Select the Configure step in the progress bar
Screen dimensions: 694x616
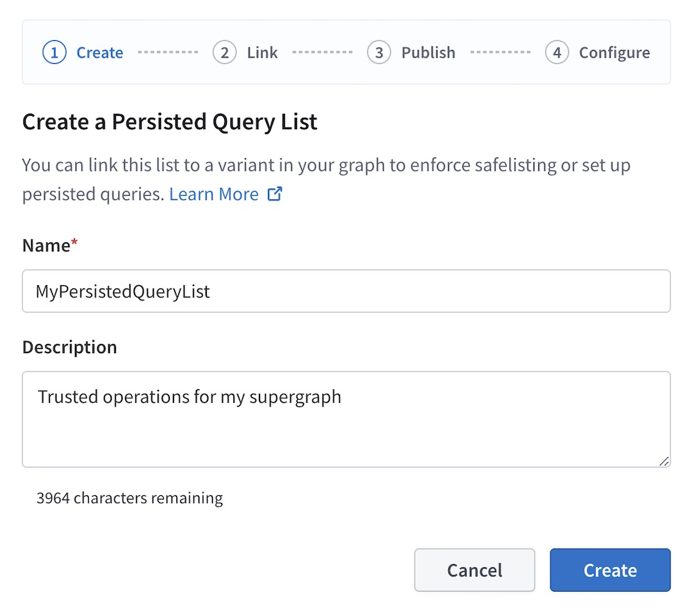click(613, 52)
